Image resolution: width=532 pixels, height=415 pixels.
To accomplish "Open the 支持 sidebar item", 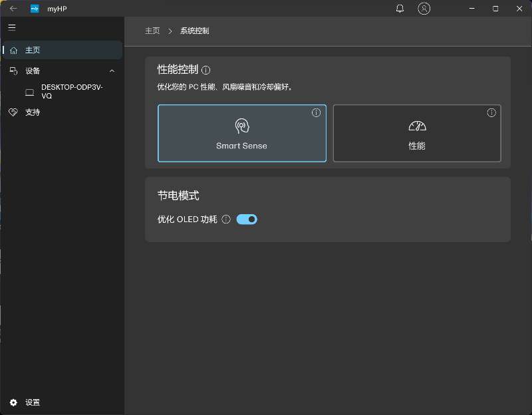I will pyautogui.click(x=63, y=112).
